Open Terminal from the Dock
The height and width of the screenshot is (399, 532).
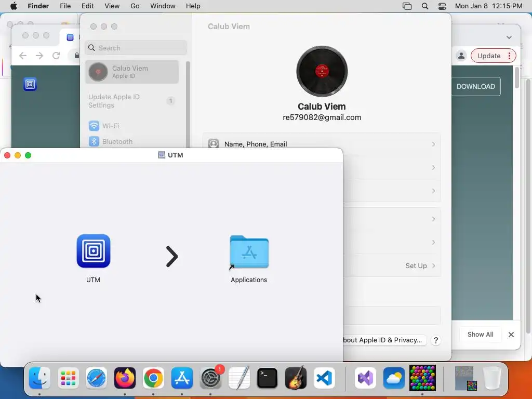click(268, 378)
